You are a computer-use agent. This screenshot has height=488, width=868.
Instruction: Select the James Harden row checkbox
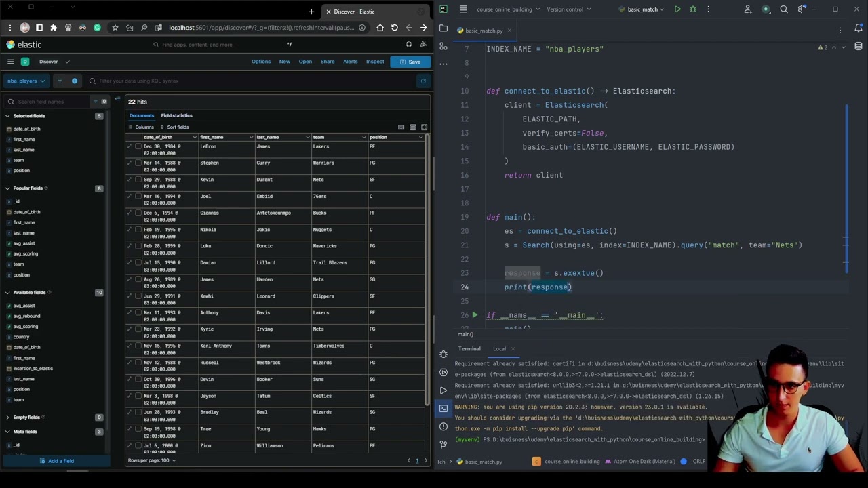coord(138,280)
